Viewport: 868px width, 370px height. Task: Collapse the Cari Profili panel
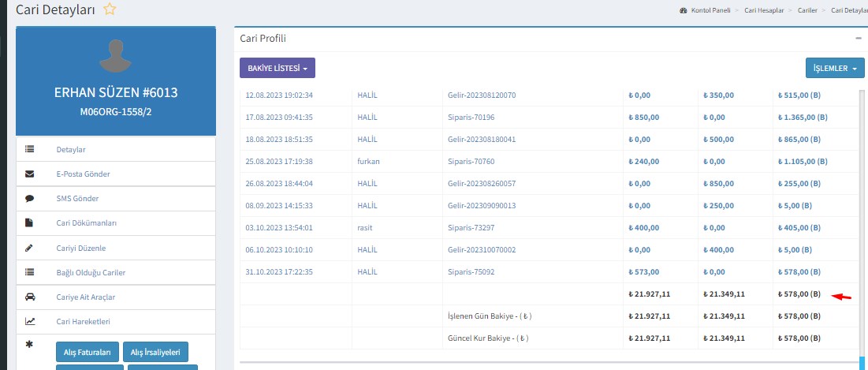pos(858,38)
